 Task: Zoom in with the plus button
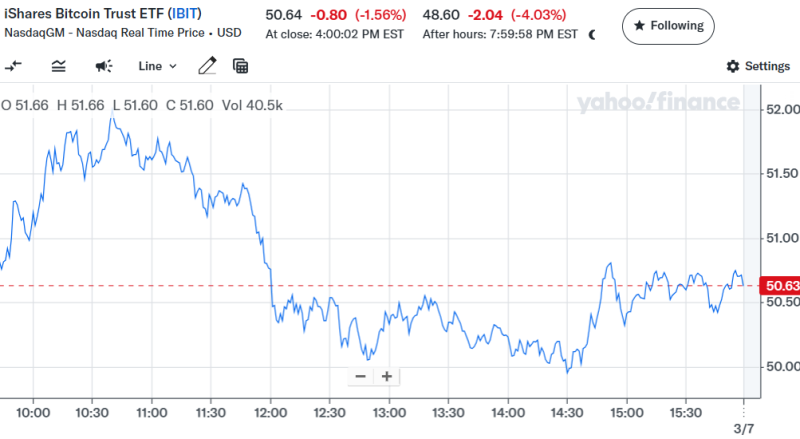(x=386, y=377)
